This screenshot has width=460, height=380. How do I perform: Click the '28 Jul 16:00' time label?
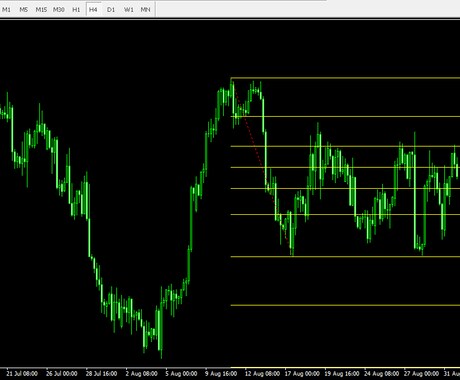tap(101, 374)
